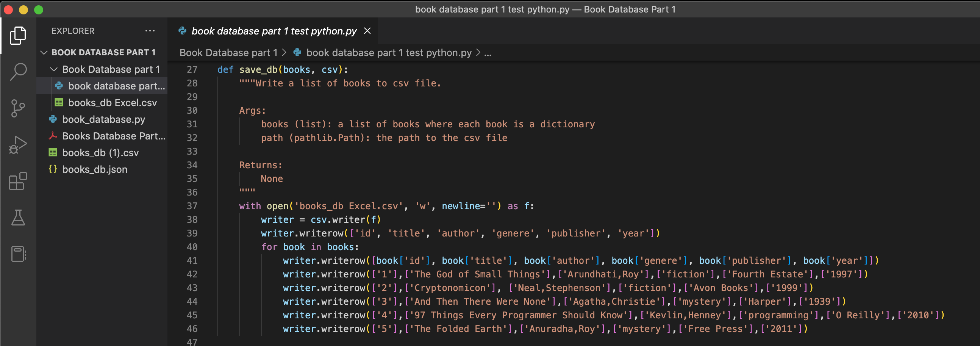Collapse the BOOK DATABASE PART 1 section
The image size is (980, 346).
click(44, 53)
